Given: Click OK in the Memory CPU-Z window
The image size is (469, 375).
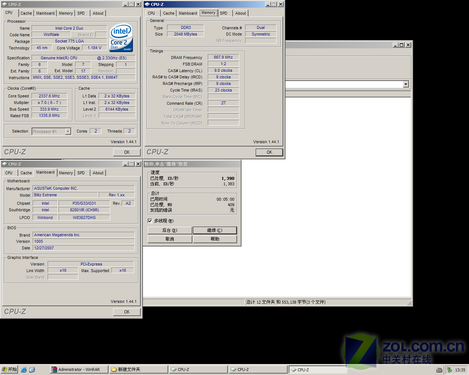Looking at the screenshot, I should pyautogui.click(x=269, y=152).
